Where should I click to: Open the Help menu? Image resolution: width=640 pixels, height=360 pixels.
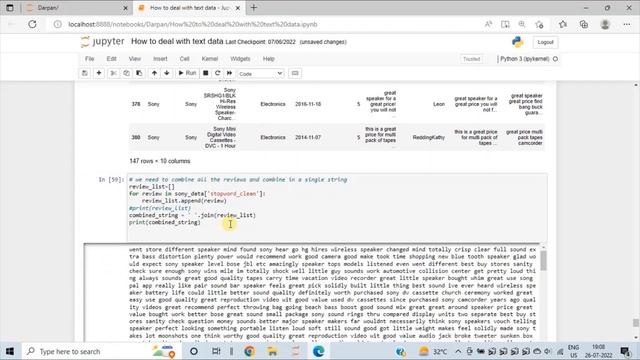(269, 59)
